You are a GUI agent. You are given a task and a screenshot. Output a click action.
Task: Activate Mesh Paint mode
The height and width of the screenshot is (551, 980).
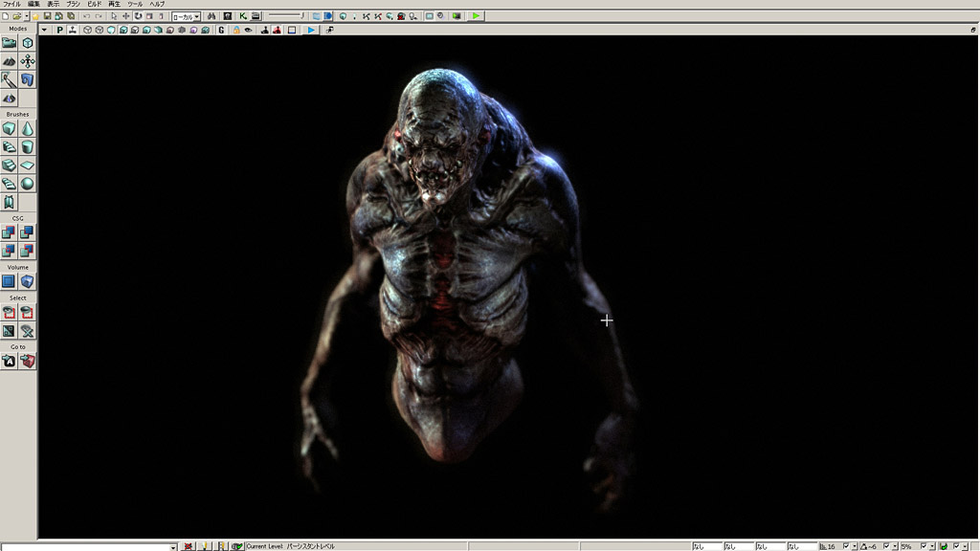(x=9, y=80)
